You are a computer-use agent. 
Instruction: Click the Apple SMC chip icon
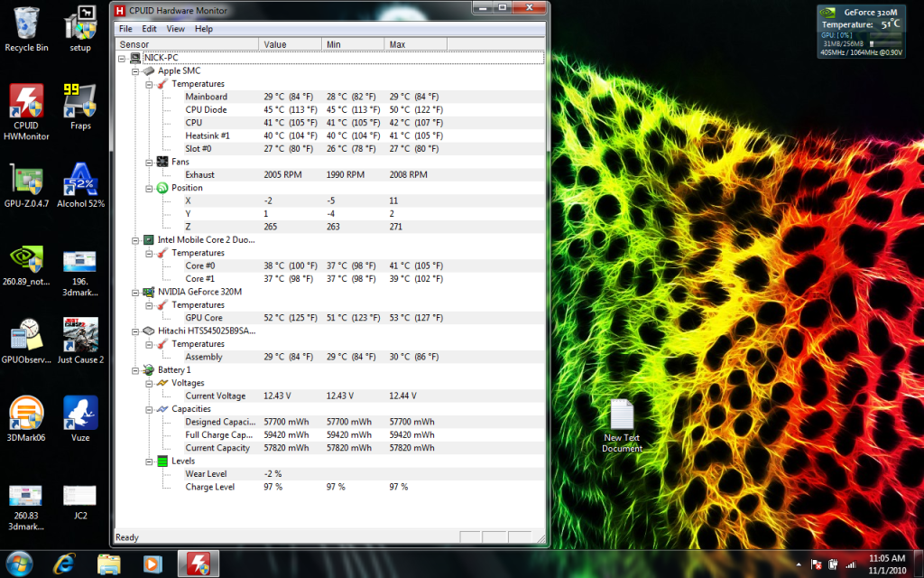point(149,70)
